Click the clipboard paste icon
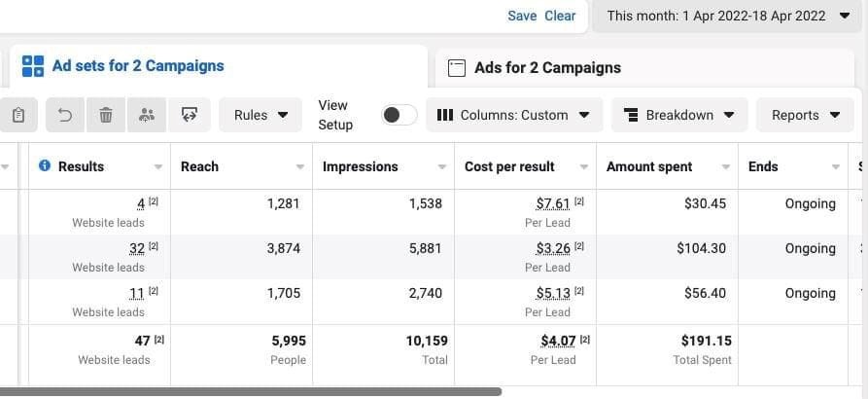 [18, 115]
